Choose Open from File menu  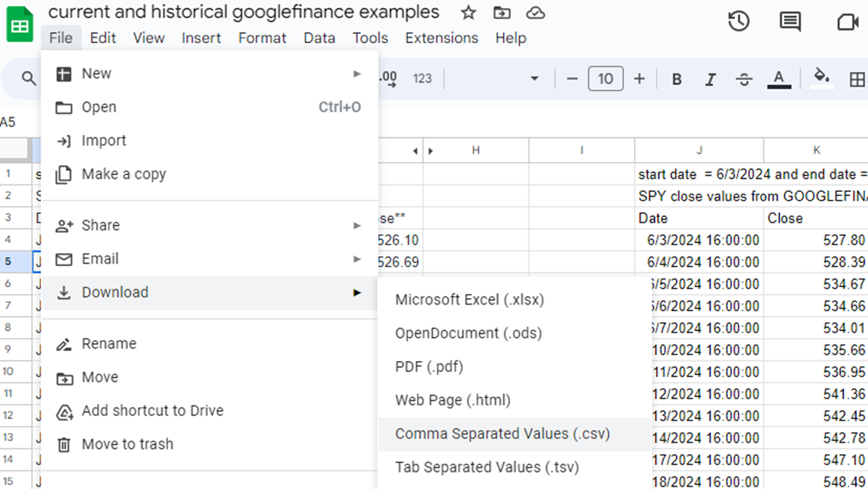[x=209, y=107]
